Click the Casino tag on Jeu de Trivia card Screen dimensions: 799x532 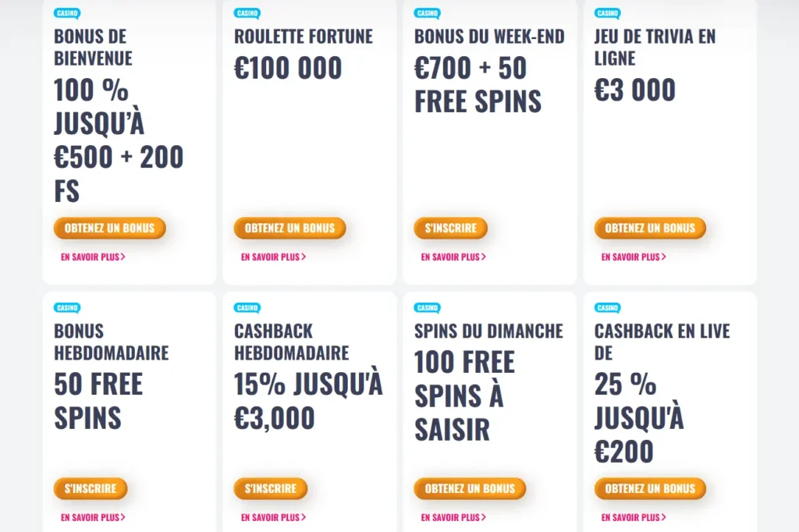tap(607, 13)
